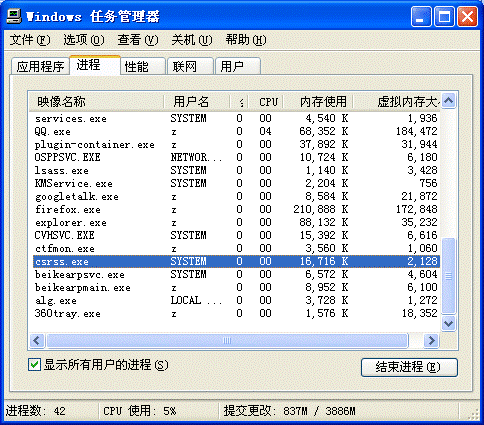This screenshot has width=484, height=425.
Task: Click 进程数: 42 in status bar
Action: click(x=36, y=411)
